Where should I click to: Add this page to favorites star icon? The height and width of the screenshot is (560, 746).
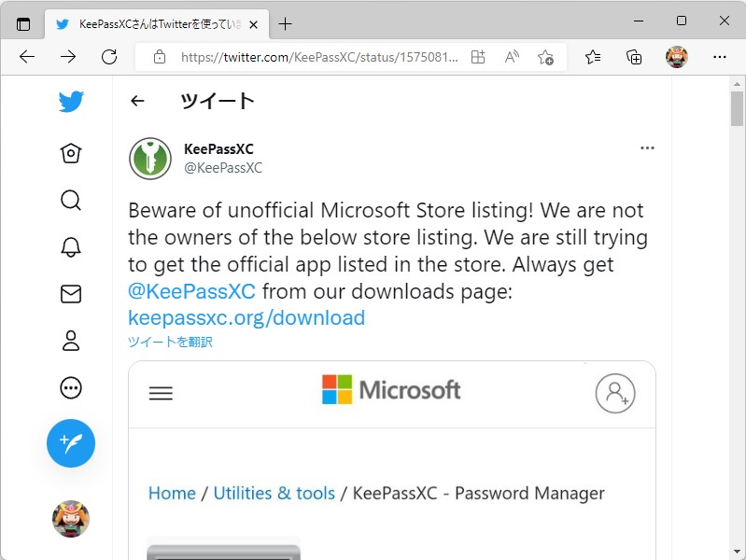(545, 57)
